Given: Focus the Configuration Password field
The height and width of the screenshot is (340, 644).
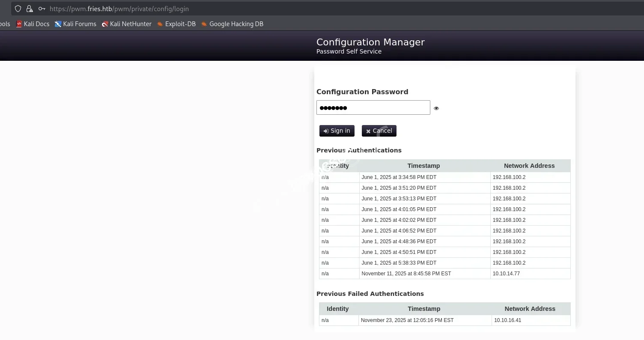Looking at the screenshot, I should click(x=373, y=107).
